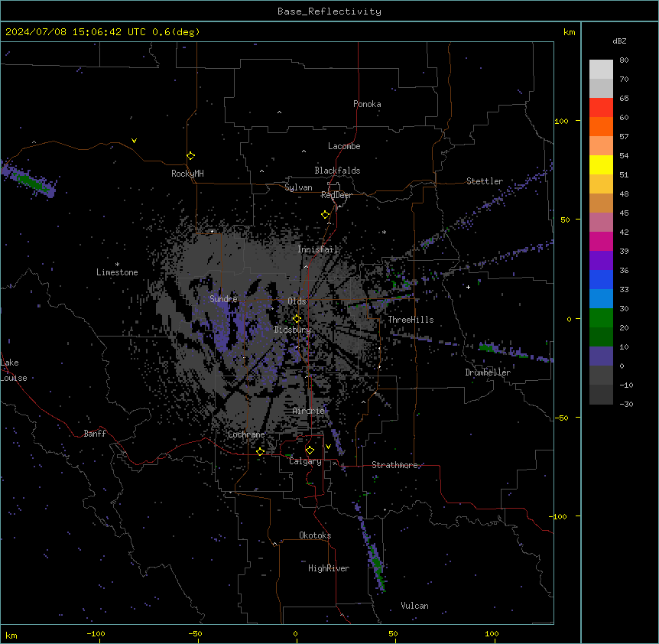Click the -30 value in the dBZ legend
Image resolution: width=659 pixels, height=644 pixels.
[626, 405]
